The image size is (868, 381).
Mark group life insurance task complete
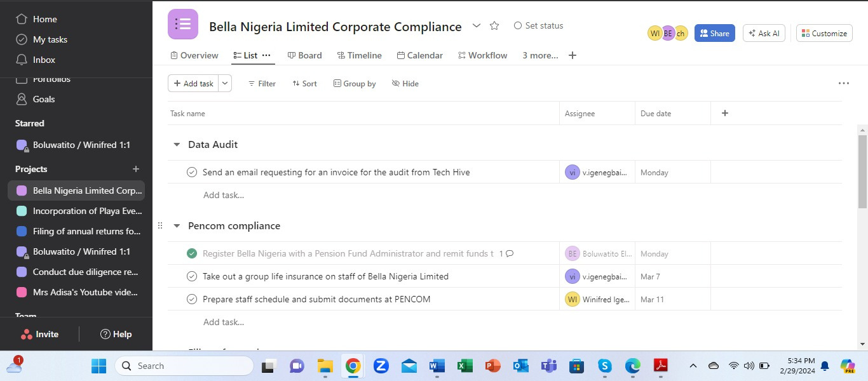(192, 276)
